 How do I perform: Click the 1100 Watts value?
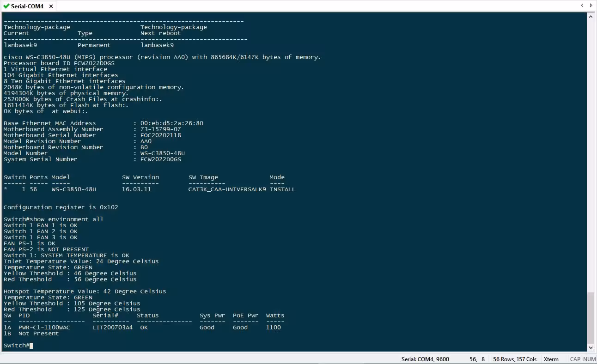(274, 328)
